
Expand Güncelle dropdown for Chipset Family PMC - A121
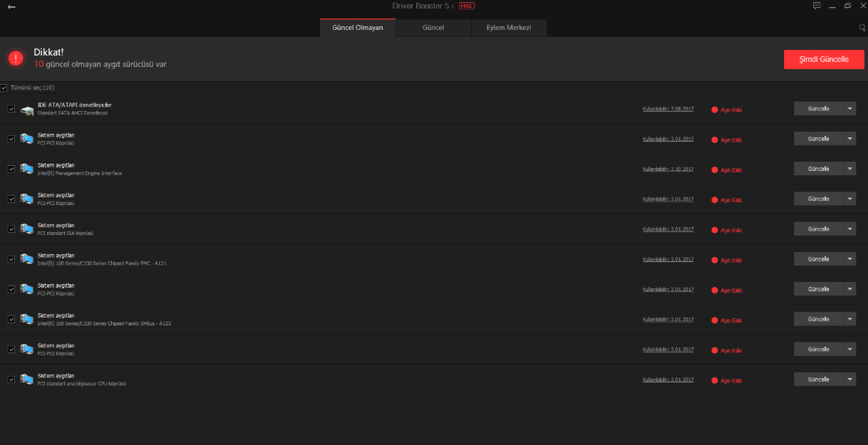tap(850, 259)
